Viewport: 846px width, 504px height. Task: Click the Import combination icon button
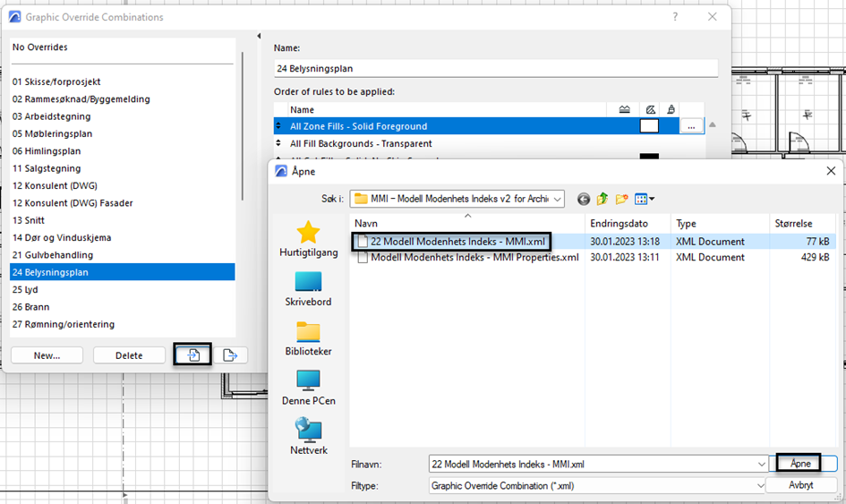click(x=192, y=355)
